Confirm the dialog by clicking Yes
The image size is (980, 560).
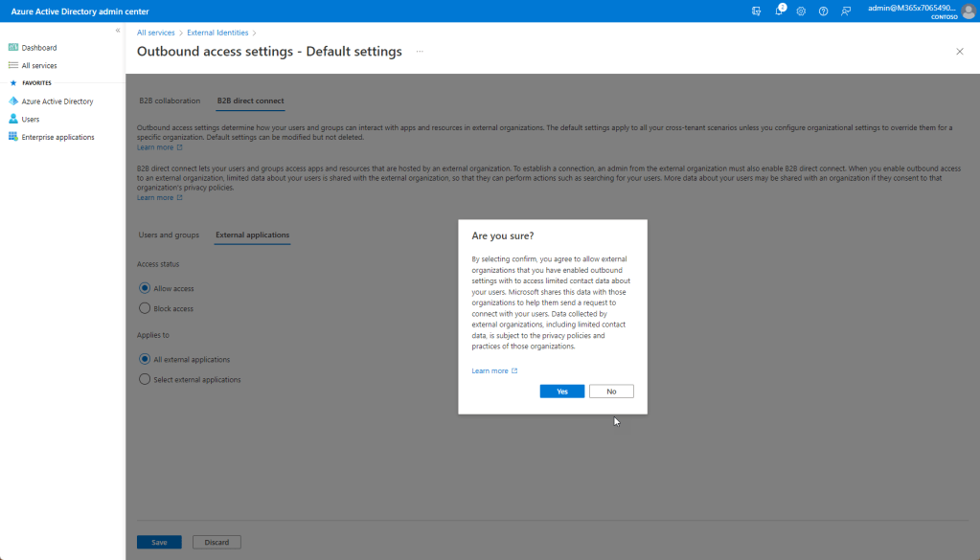[561, 392]
